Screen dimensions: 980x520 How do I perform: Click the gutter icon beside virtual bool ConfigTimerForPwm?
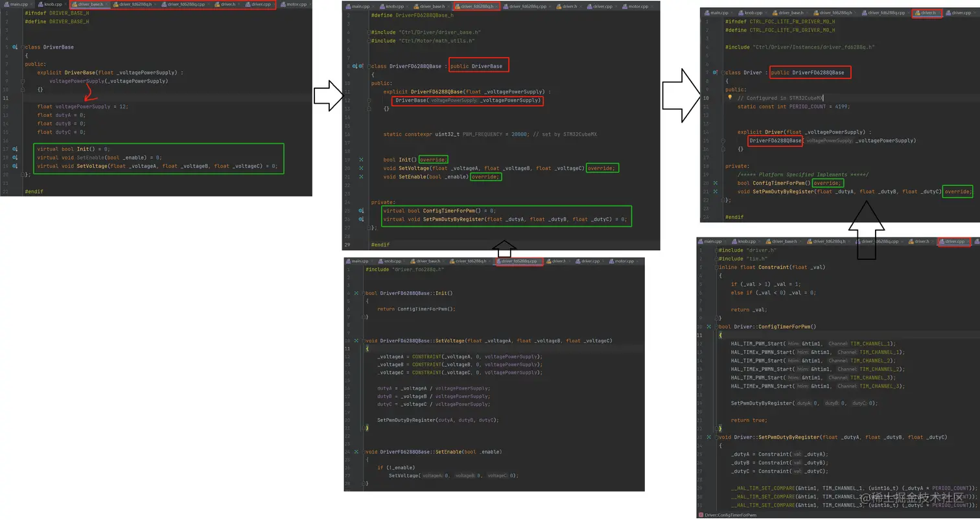coord(362,211)
